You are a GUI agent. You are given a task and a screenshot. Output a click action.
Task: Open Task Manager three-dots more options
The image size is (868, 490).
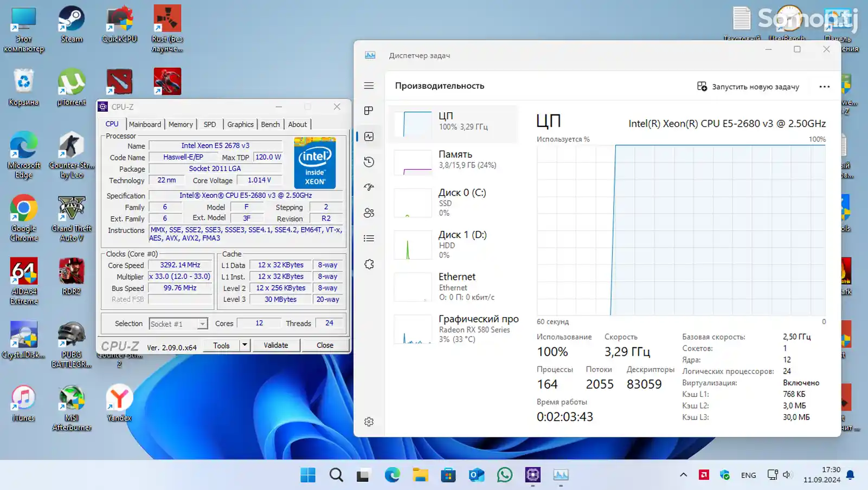[x=824, y=87]
